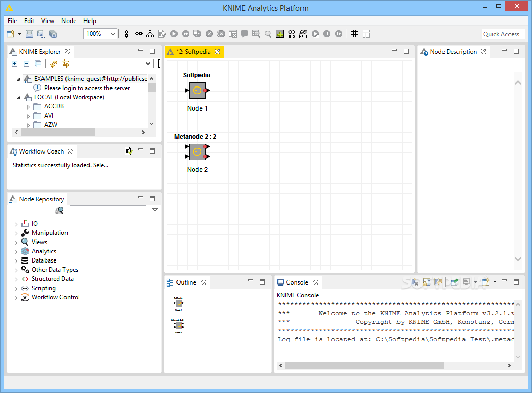Open the Node menu

coord(69,21)
